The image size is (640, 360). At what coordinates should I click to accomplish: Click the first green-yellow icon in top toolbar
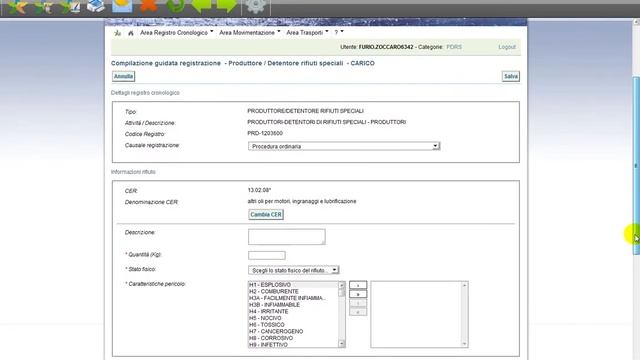(18, 6)
